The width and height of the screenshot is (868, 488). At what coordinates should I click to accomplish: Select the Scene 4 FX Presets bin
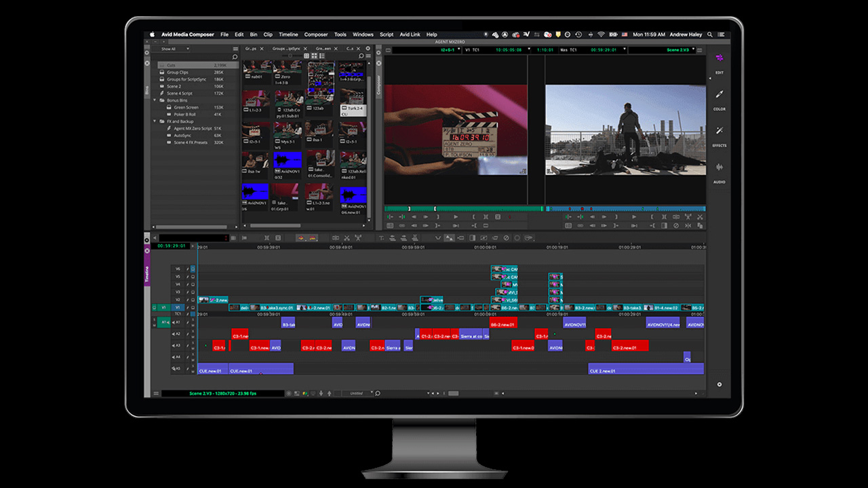coord(191,142)
